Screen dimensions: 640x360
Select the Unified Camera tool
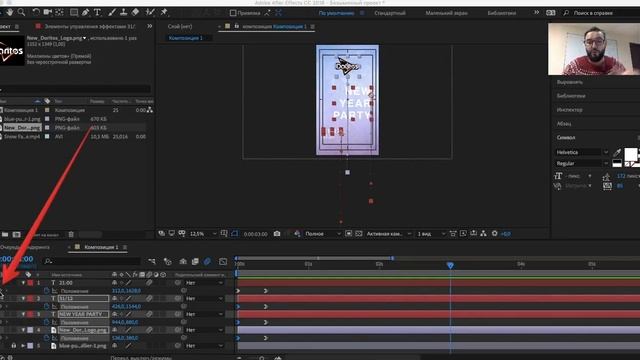48,13
